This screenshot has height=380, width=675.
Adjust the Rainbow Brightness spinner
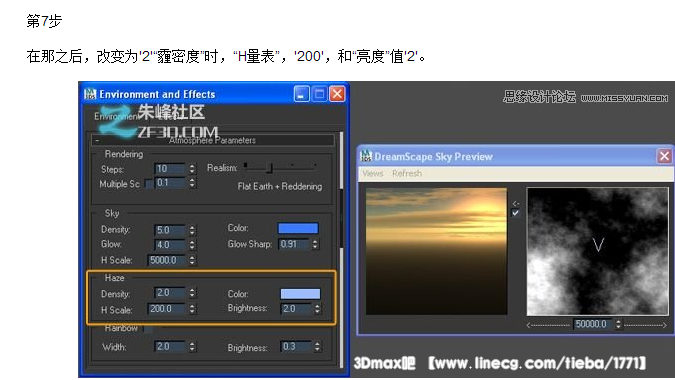[317, 346]
